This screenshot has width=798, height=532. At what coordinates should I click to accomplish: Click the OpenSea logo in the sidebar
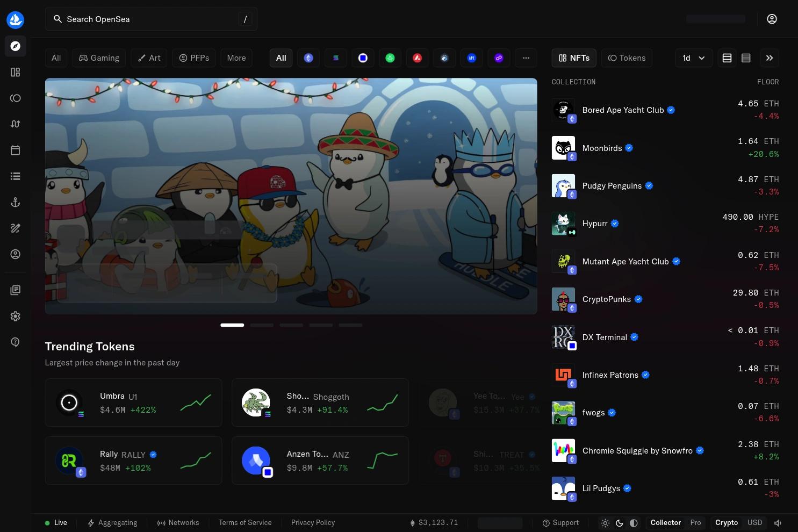click(16, 20)
